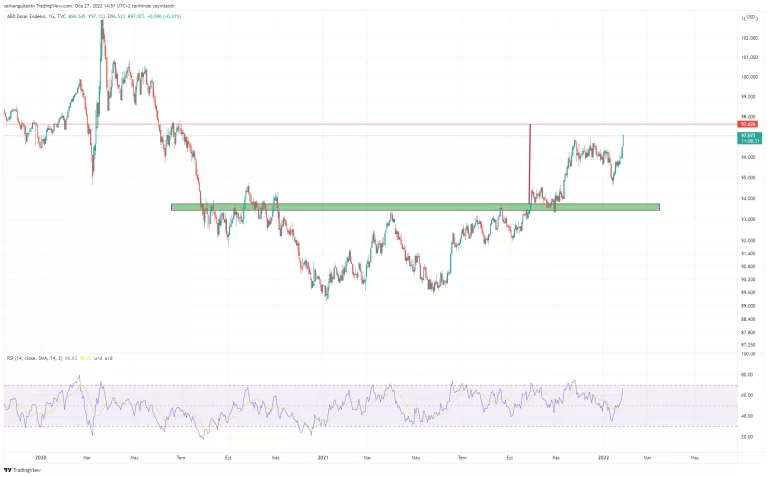Screen dimensions: 768x477
Task: Click the 100.000 level on price axis
Action: tap(746, 76)
